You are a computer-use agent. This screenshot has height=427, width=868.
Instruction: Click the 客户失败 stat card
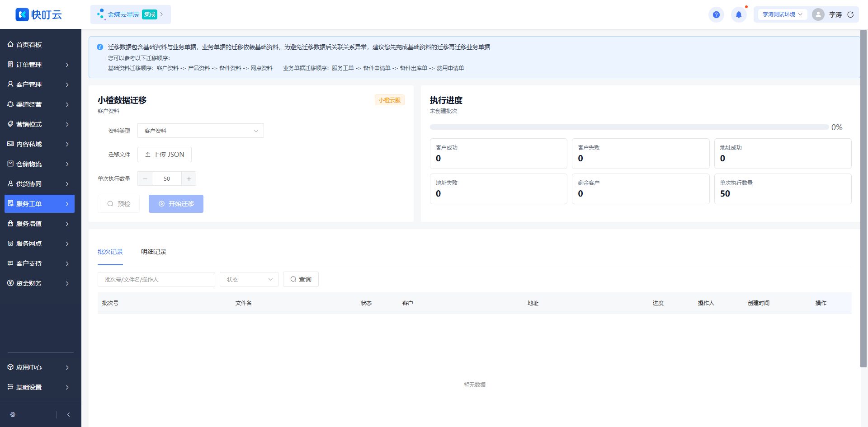tap(641, 154)
